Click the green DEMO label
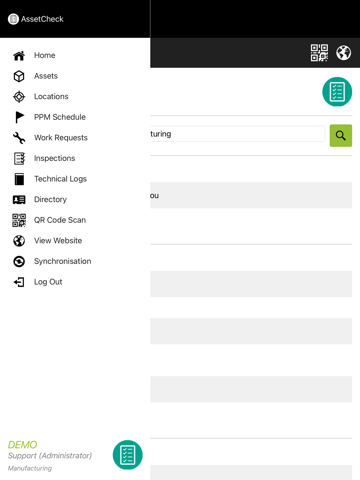 point(22,445)
